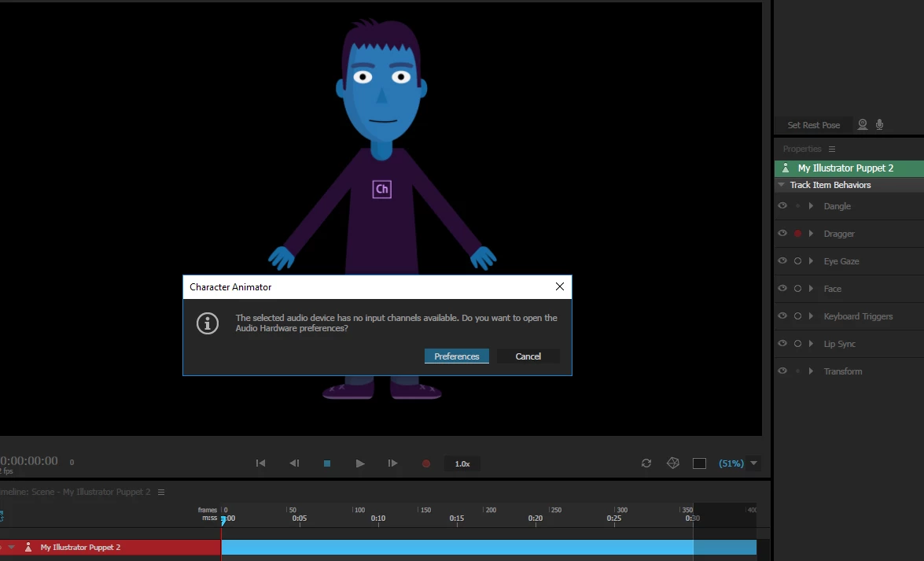Arm the Face behavior for recording
924x561 pixels.
(x=797, y=289)
